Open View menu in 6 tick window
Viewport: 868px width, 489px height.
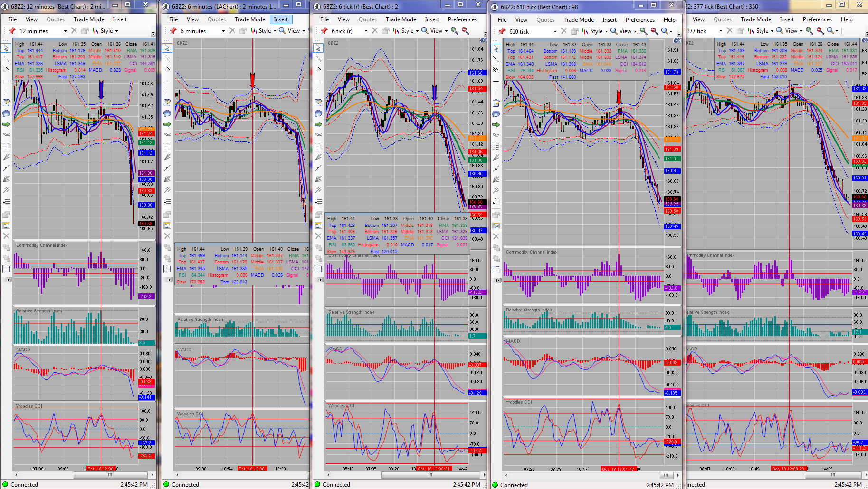[343, 19]
